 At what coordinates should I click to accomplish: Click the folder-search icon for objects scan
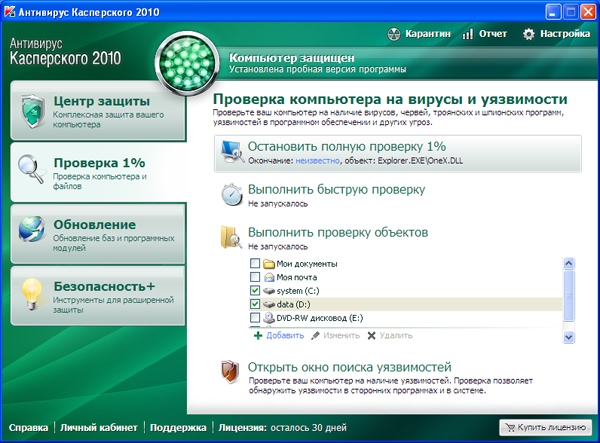(x=231, y=238)
